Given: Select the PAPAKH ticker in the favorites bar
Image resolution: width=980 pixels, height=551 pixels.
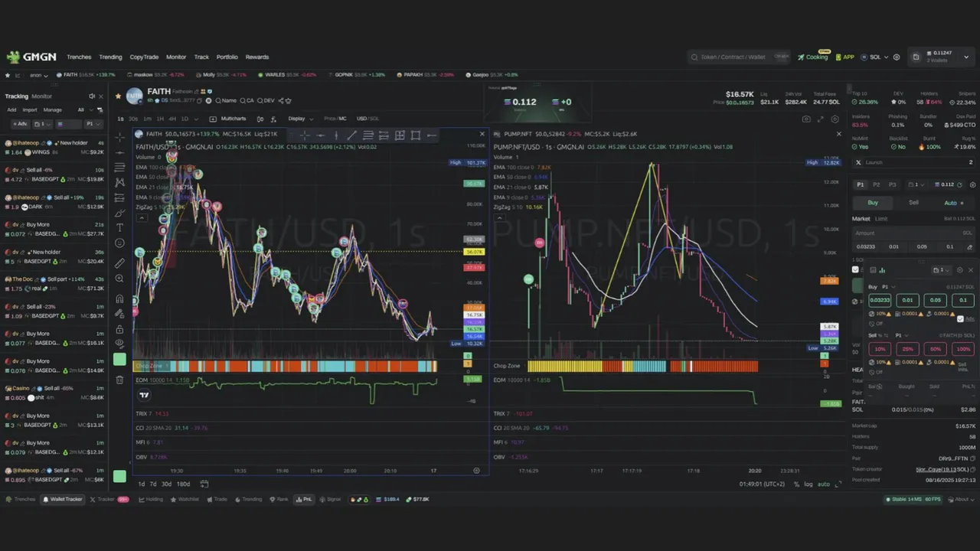Looking at the screenshot, I should pyautogui.click(x=424, y=75).
